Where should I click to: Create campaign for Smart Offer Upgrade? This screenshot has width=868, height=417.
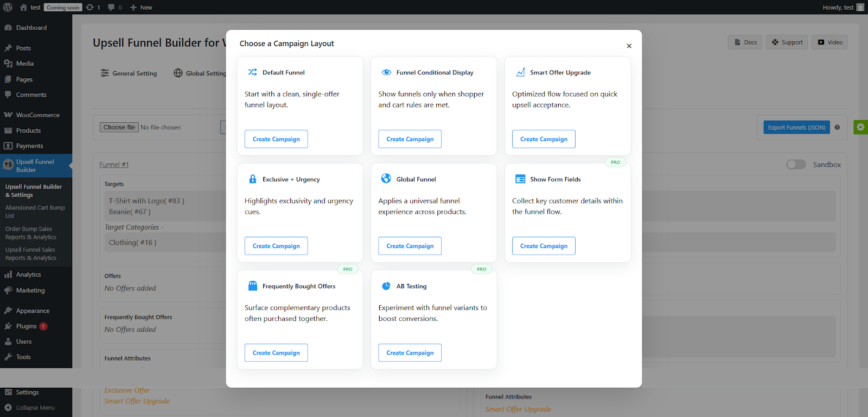[544, 139]
